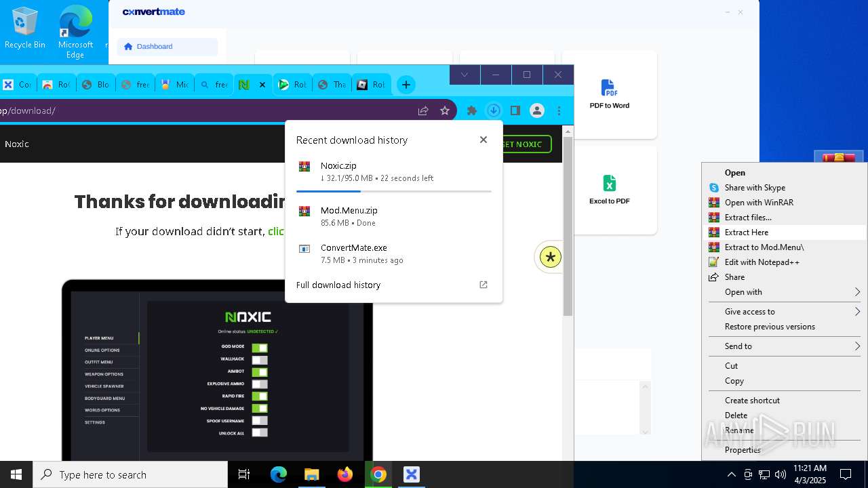Bookmark this page with the star icon
This screenshot has width=868, height=488.
pos(445,110)
